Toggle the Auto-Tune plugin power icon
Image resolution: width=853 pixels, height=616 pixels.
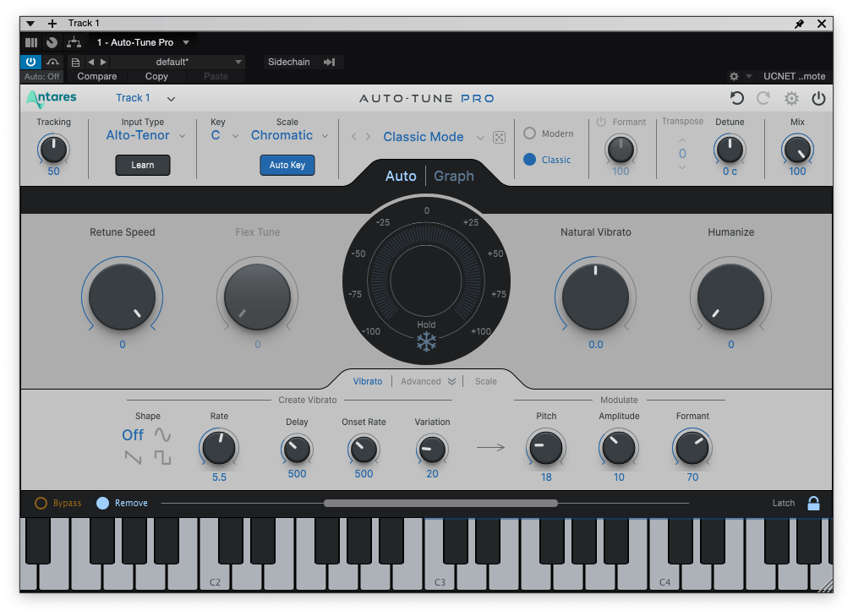click(818, 98)
